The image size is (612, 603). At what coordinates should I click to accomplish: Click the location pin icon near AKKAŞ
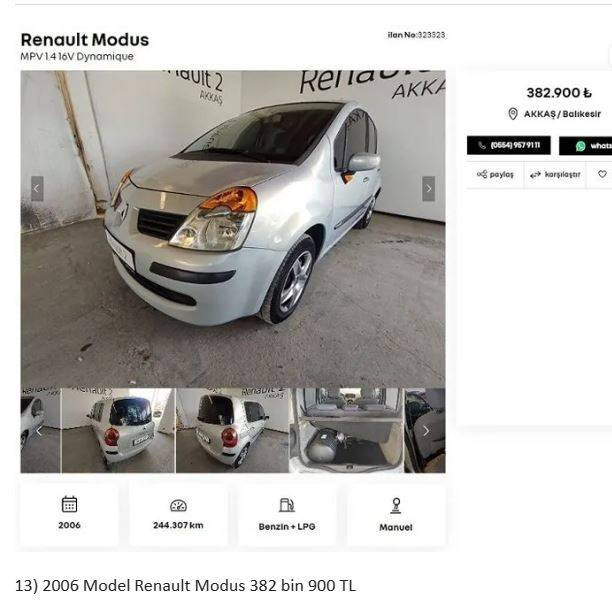513,114
